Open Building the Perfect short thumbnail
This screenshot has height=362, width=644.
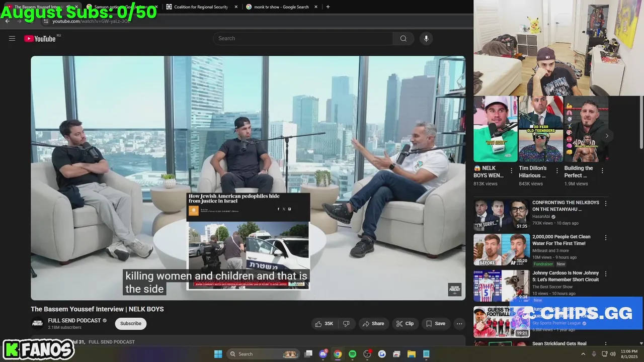586,129
